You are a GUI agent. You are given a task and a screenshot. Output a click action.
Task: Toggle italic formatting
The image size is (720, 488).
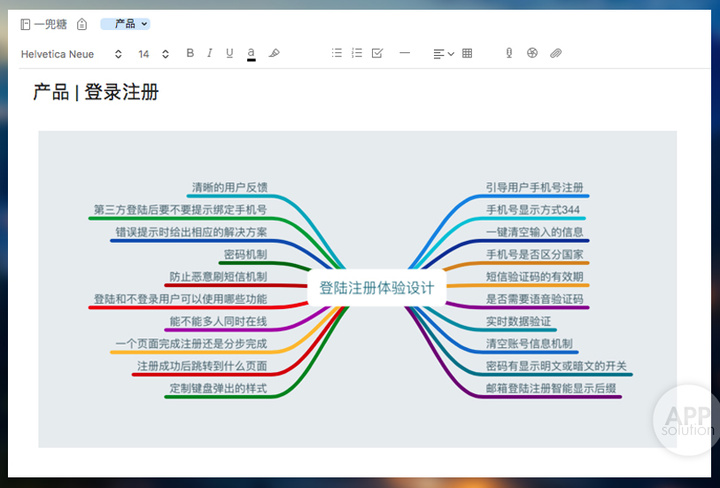tap(209, 53)
